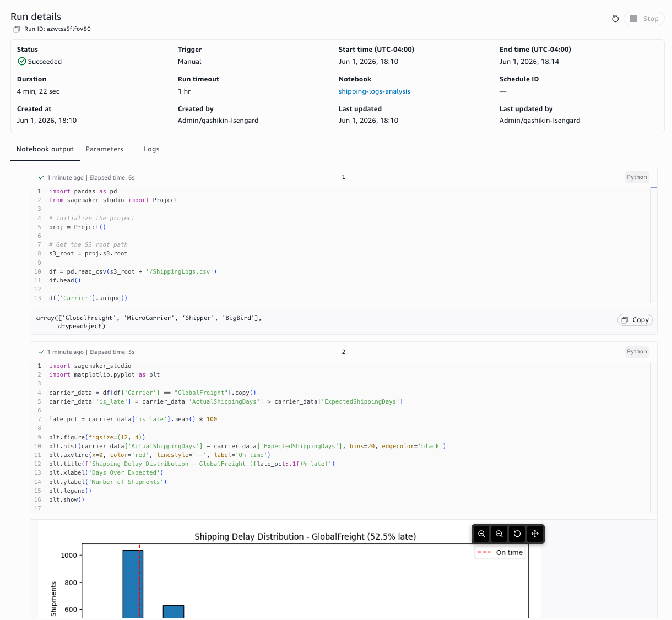Click the array output text of cell 1
Image resolution: width=672 pixels, height=620 pixels.
[x=149, y=322]
